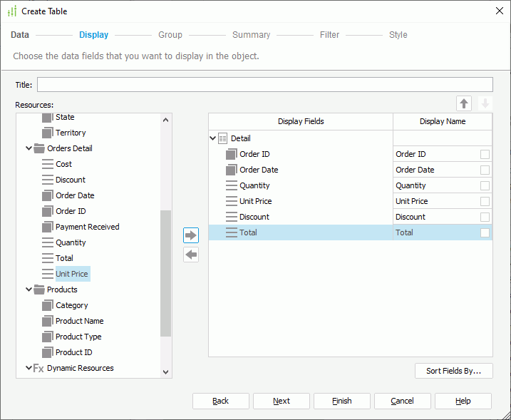The height and width of the screenshot is (420, 511).
Task: Click the Quantity icon in Resources tree
Action: pyautogui.click(x=48, y=242)
